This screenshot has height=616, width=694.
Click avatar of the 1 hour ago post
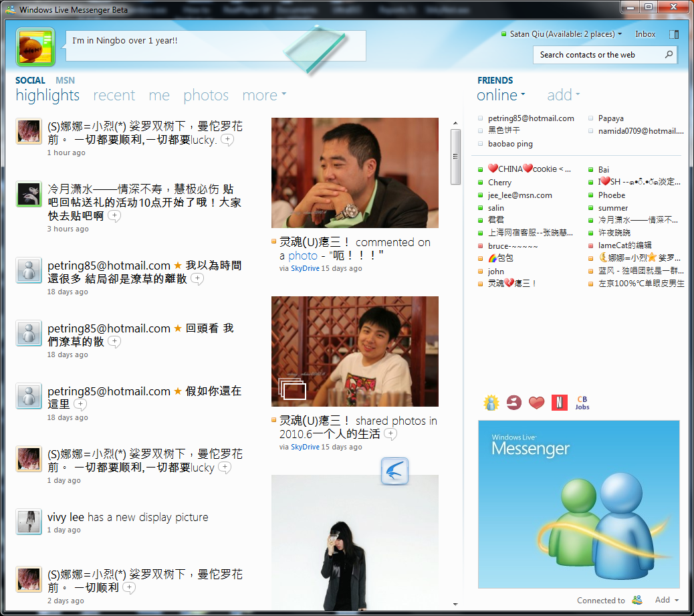click(x=29, y=131)
